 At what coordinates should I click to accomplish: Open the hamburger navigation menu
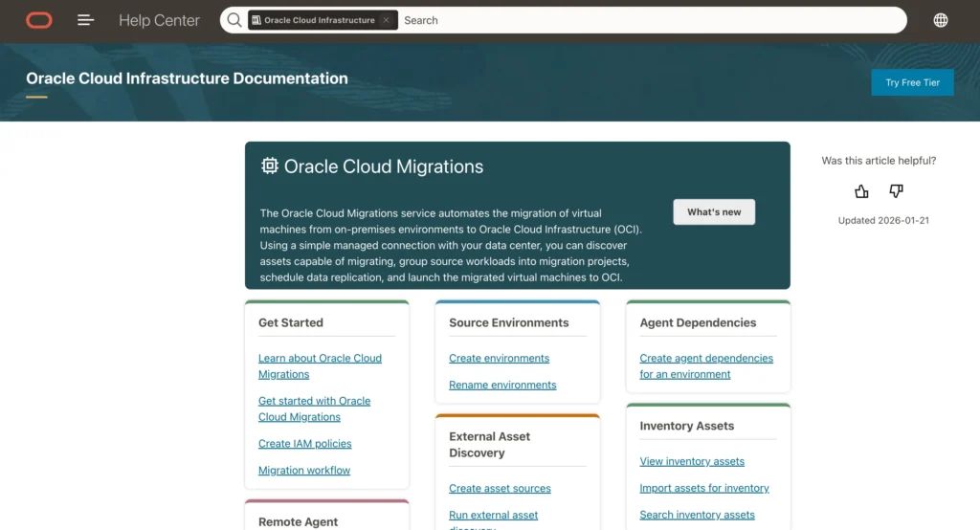(85, 21)
